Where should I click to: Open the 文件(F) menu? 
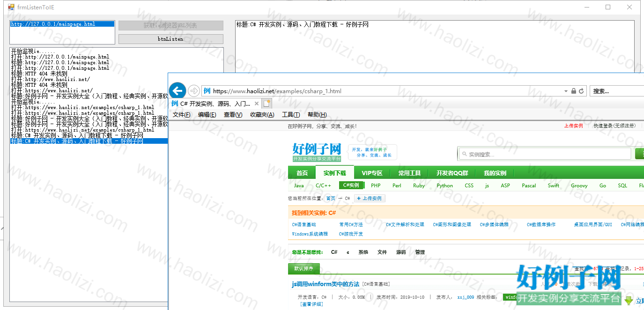pyautogui.click(x=181, y=115)
